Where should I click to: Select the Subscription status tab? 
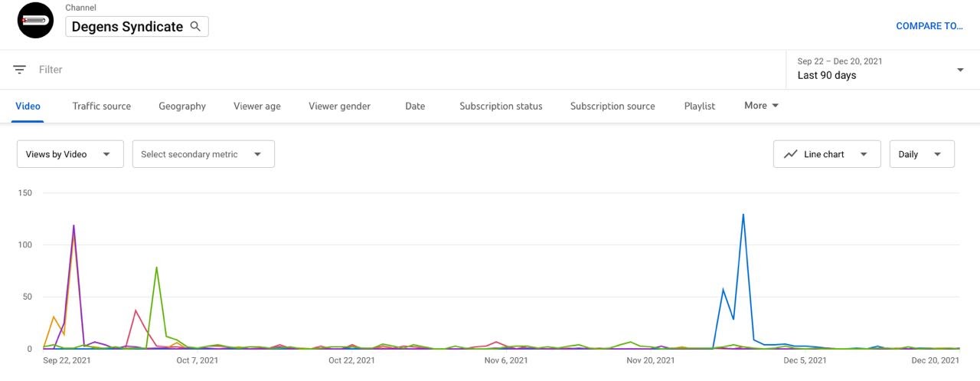click(x=501, y=107)
